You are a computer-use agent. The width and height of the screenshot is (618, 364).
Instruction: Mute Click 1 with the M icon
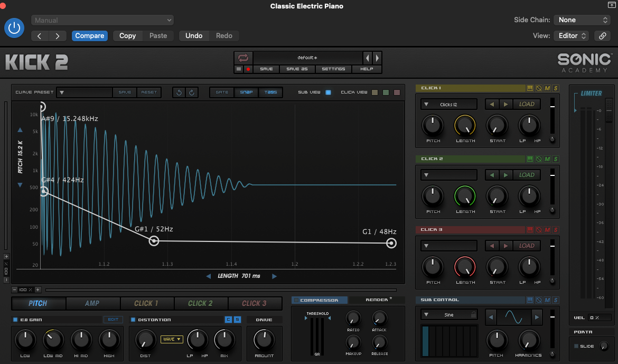(547, 88)
